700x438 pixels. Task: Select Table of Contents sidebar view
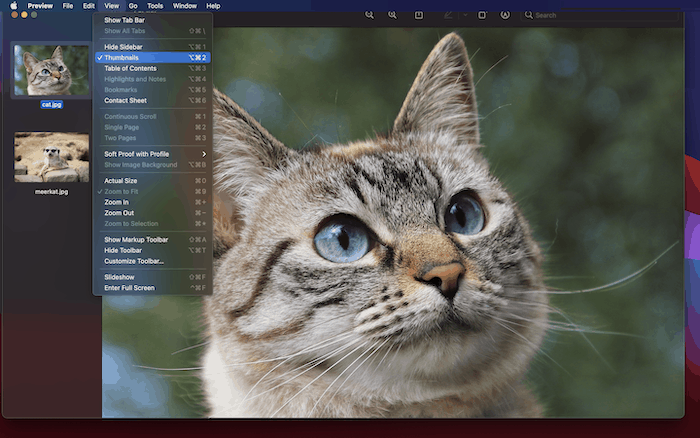[x=152, y=68]
